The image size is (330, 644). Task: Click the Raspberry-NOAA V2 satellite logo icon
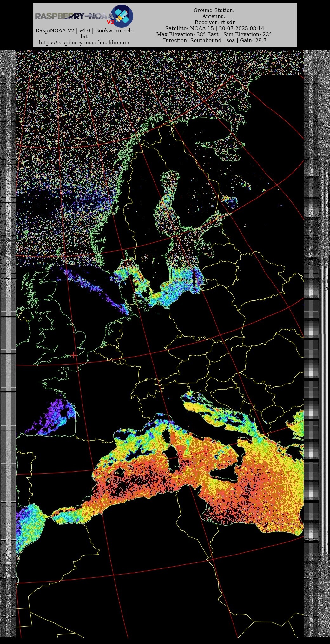122,16
